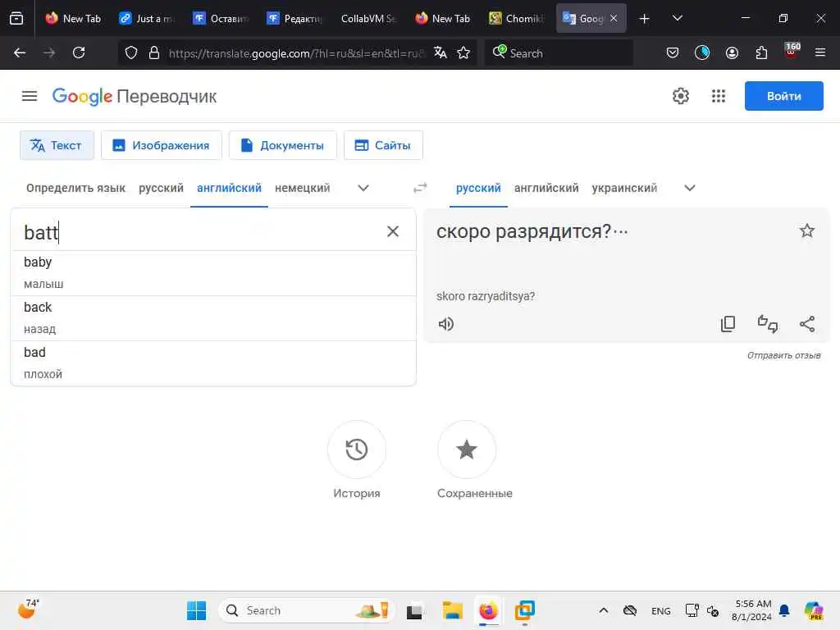This screenshot has height=630, width=840.
Task: Click Отправить отзыв feedback link
Action: [783, 355]
